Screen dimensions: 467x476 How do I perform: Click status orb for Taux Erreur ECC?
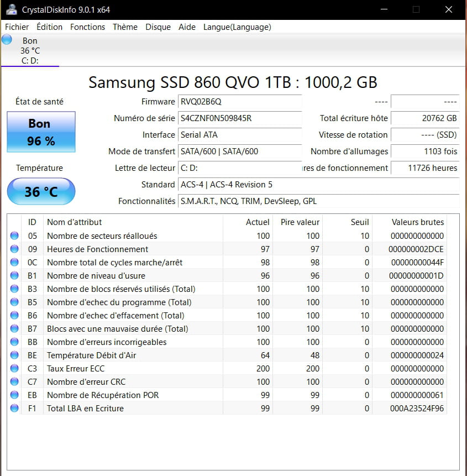click(x=14, y=368)
